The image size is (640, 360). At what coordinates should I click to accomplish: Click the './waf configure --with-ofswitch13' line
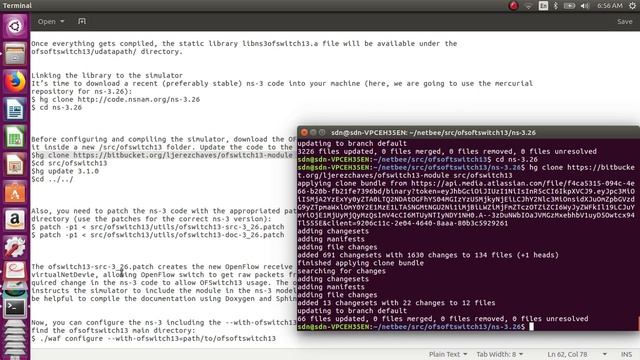[153, 338]
